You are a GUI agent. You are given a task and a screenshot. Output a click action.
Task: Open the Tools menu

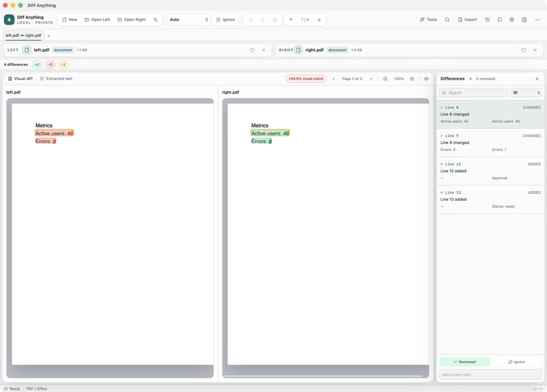pos(429,19)
